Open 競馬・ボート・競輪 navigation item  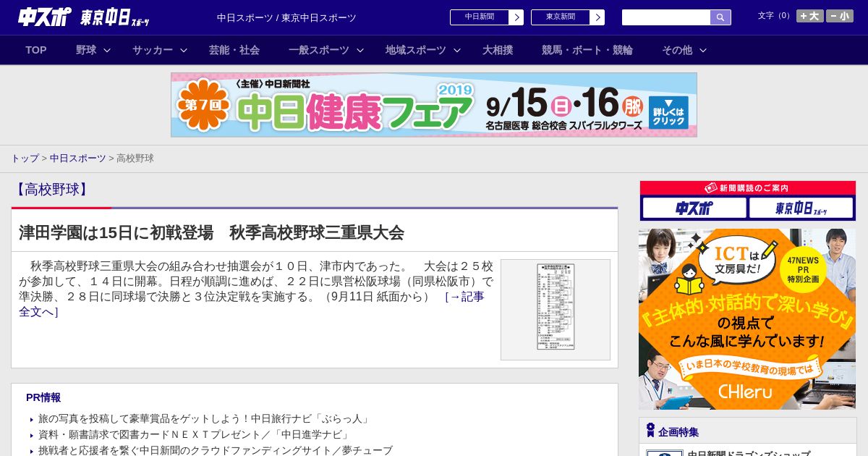[587, 50]
